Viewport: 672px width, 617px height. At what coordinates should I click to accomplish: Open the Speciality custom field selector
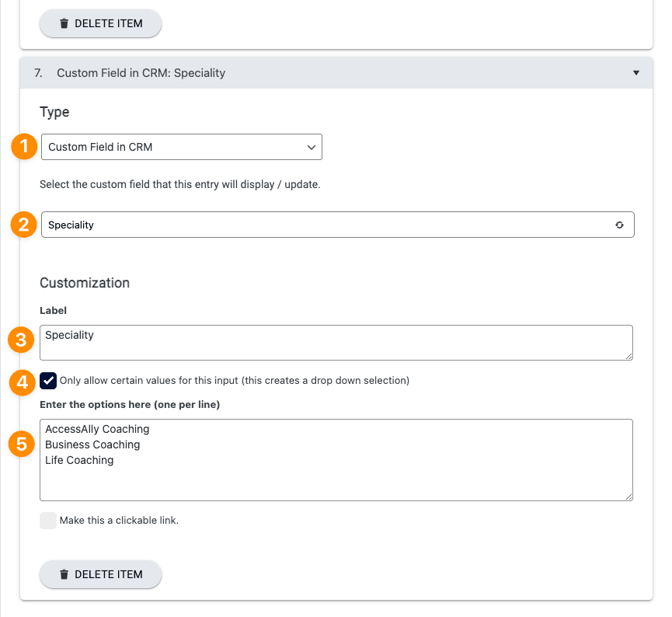336,225
